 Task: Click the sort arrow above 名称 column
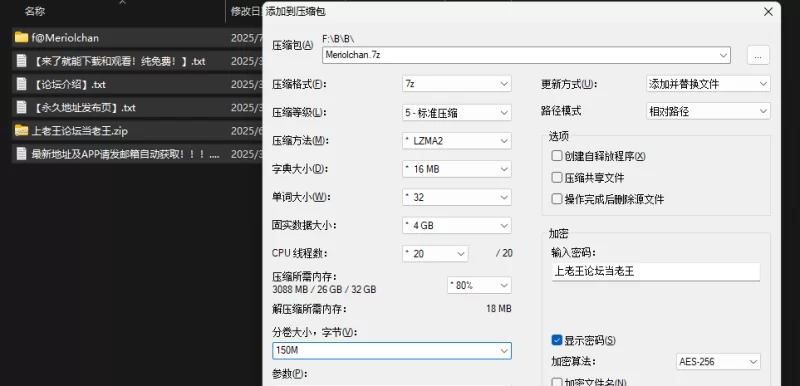point(122,2)
